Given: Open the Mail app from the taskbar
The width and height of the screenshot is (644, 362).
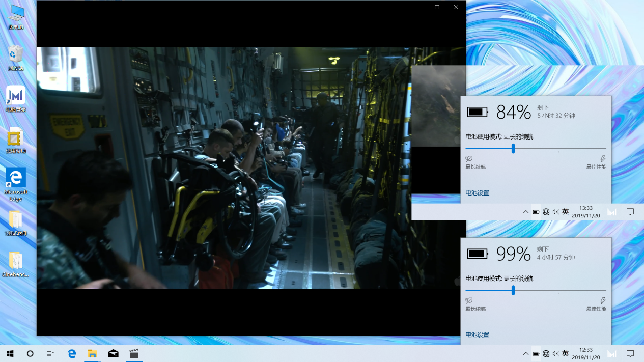Looking at the screenshot, I should pyautogui.click(x=113, y=353).
